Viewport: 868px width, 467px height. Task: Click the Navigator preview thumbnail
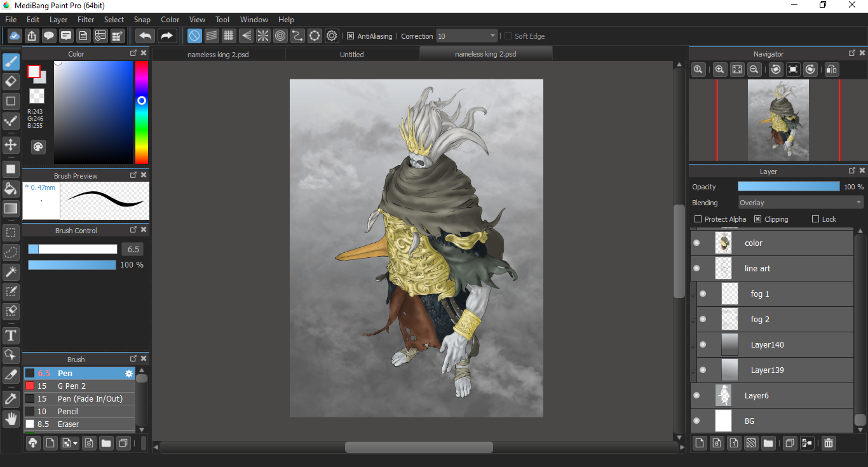click(x=778, y=119)
